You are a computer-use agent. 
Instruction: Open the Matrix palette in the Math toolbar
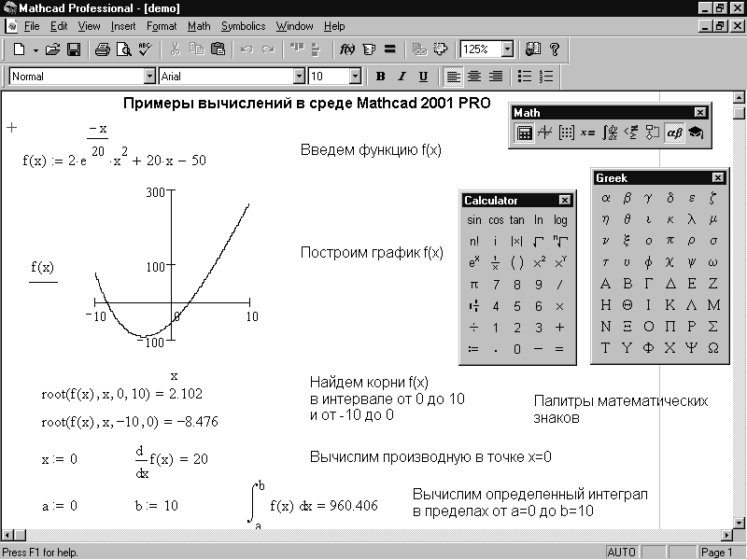coord(567,133)
